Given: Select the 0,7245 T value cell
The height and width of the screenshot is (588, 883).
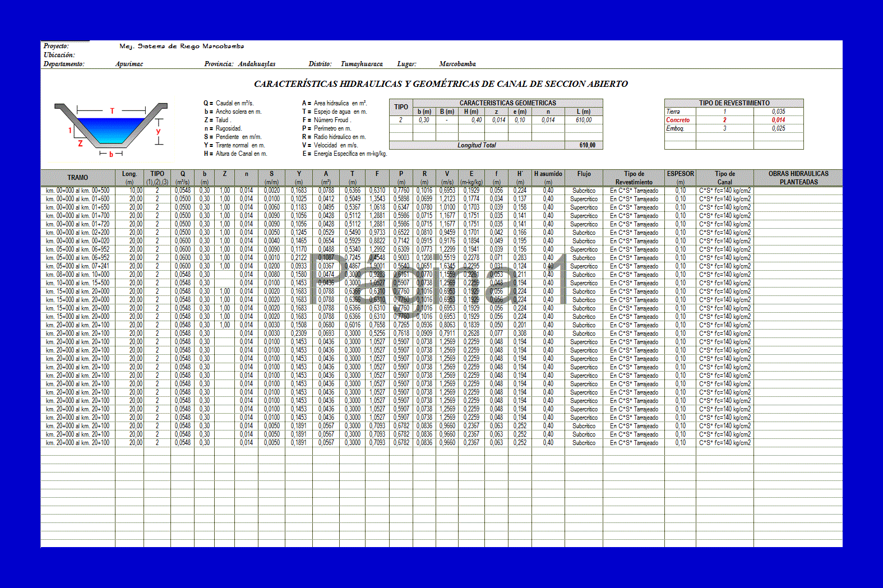Looking at the screenshot, I should coord(353,258).
